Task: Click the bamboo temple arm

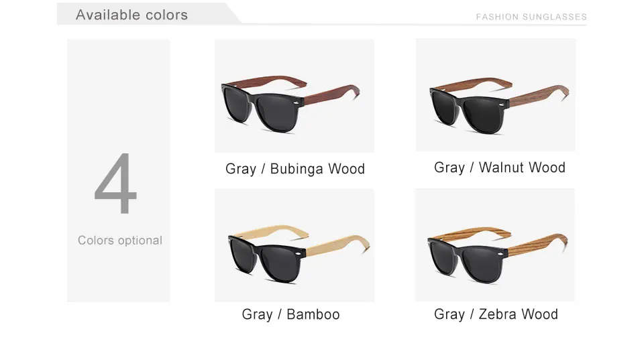Action: [x=337, y=243]
